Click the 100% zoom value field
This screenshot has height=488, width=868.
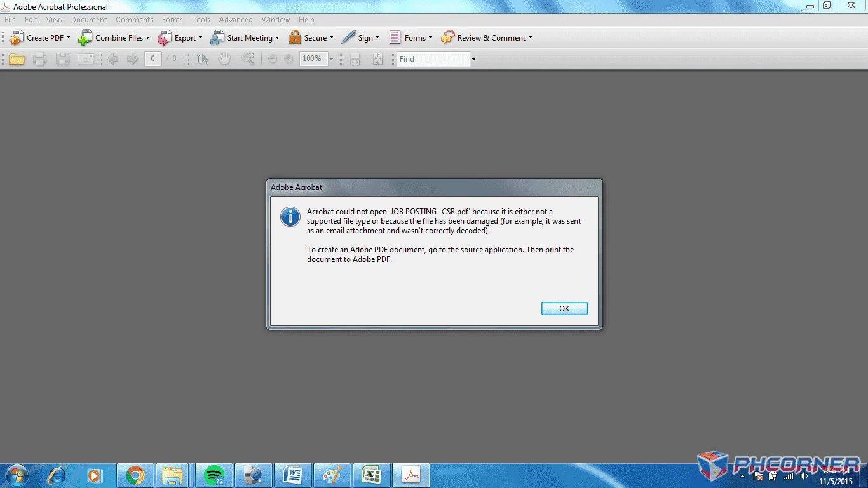314,59
